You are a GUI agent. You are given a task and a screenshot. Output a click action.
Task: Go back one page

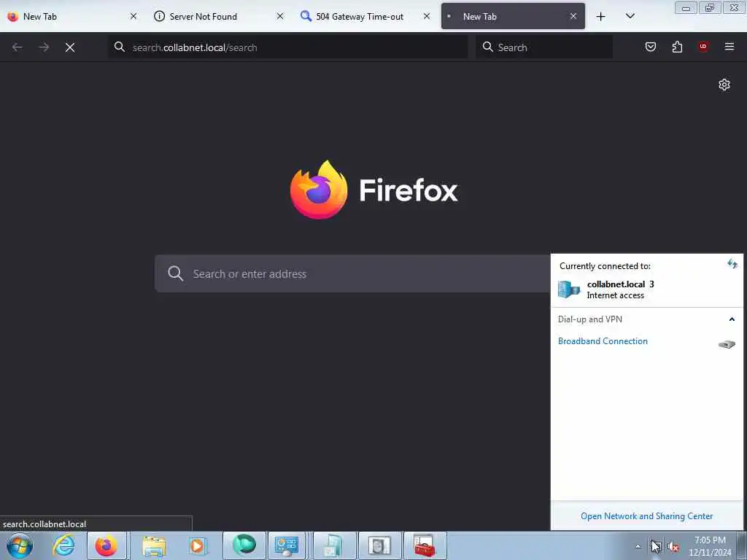click(18, 47)
